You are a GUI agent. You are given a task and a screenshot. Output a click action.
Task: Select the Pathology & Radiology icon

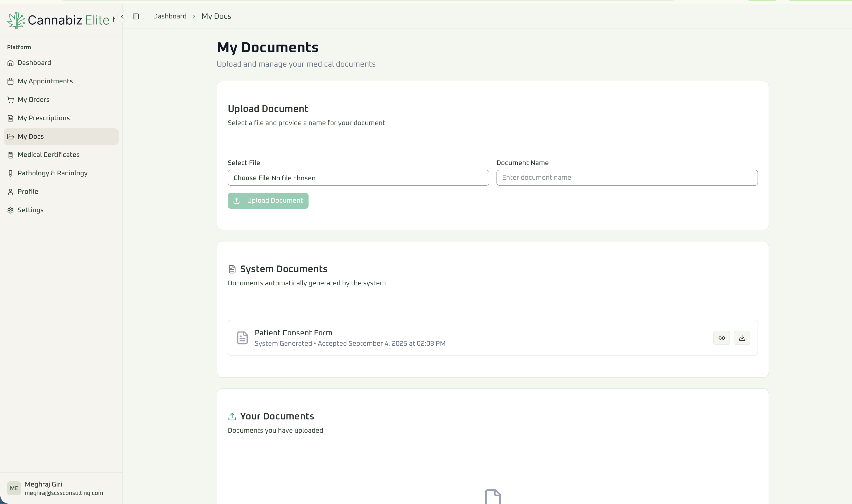click(11, 173)
